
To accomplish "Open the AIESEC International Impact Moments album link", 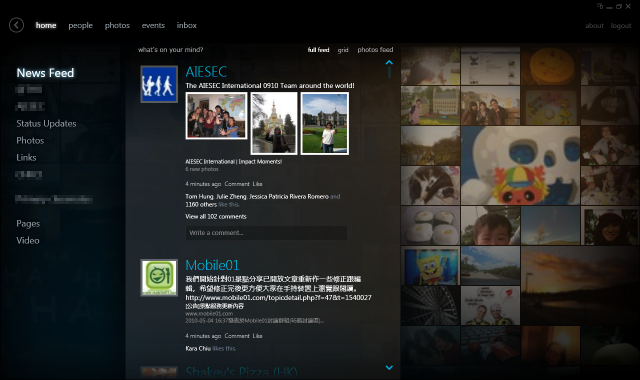I will click(x=233, y=162).
